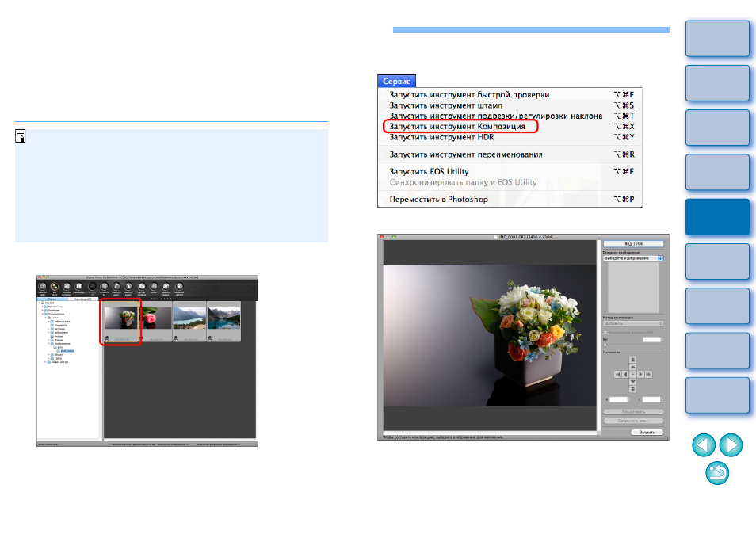The width and height of the screenshot is (756, 534).
Task: Click the highlighted folder view toolbar icon
Action: pyautogui.click(x=55, y=286)
